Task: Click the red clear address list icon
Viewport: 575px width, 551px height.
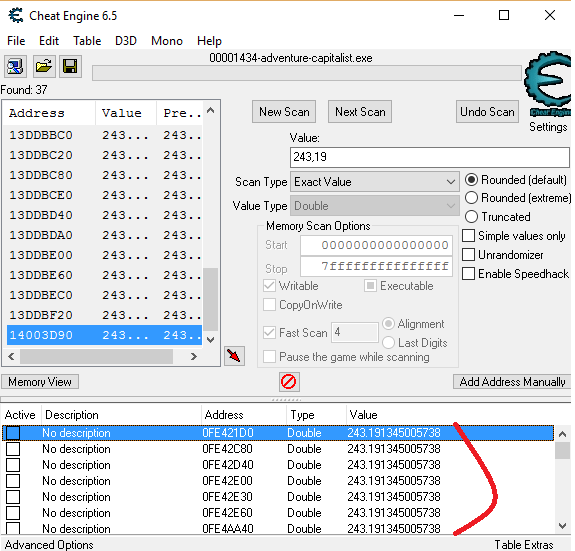Action: coord(289,382)
